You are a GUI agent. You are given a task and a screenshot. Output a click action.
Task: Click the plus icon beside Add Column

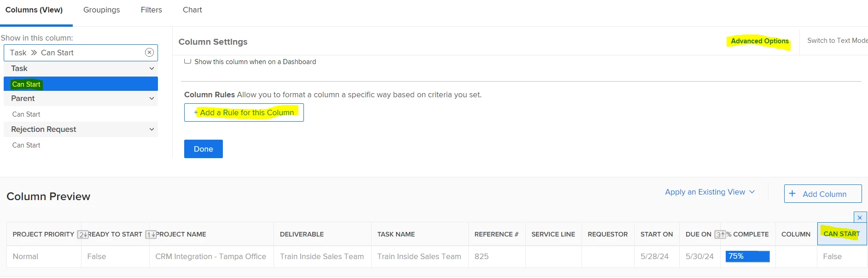coord(792,194)
